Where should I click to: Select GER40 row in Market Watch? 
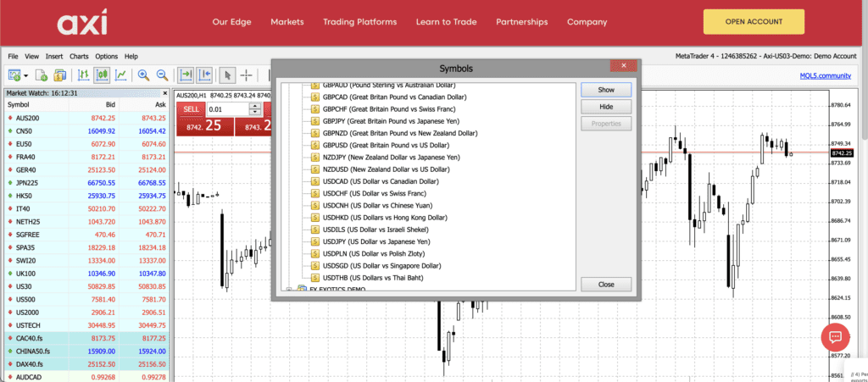tap(86, 169)
